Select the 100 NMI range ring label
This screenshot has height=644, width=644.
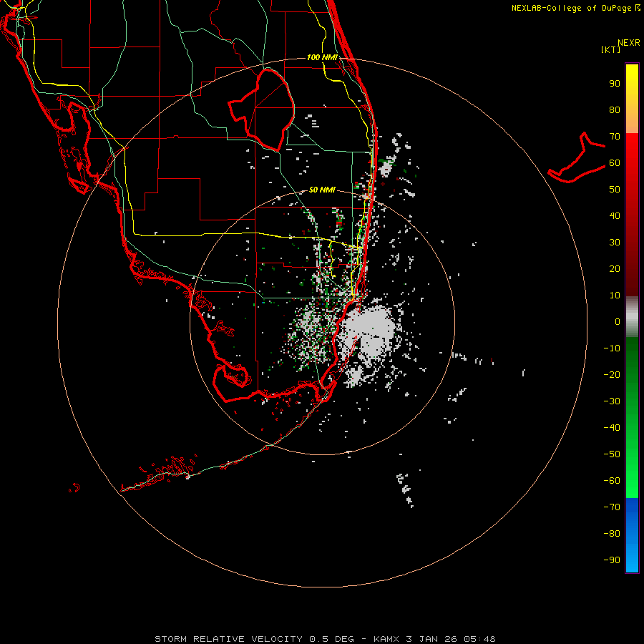click(x=322, y=57)
